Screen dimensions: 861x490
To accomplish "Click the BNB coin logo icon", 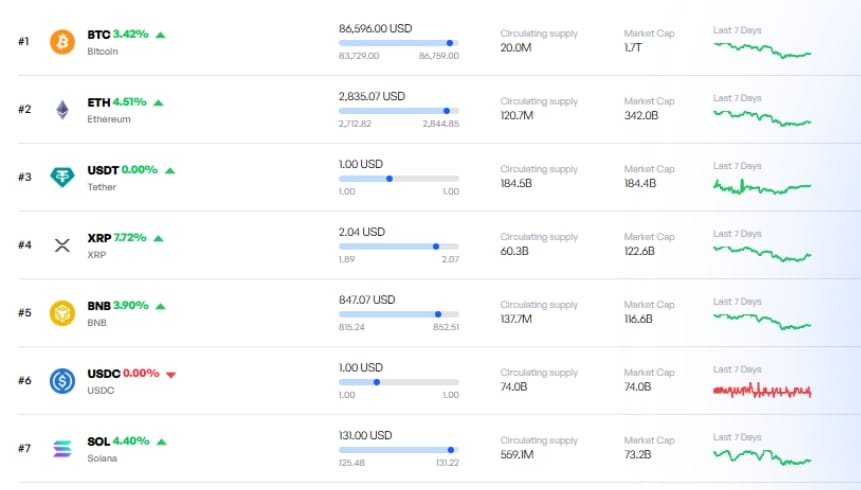I will pyautogui.click(x=62, y=313).
